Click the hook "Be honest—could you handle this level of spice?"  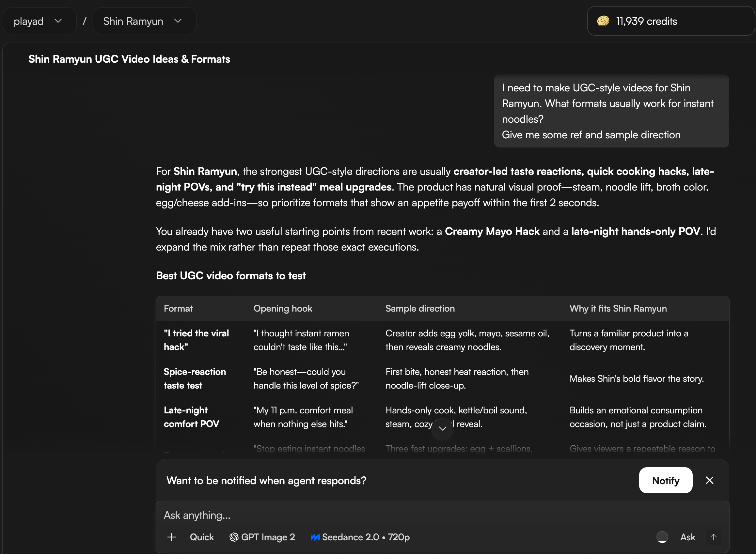306,378
